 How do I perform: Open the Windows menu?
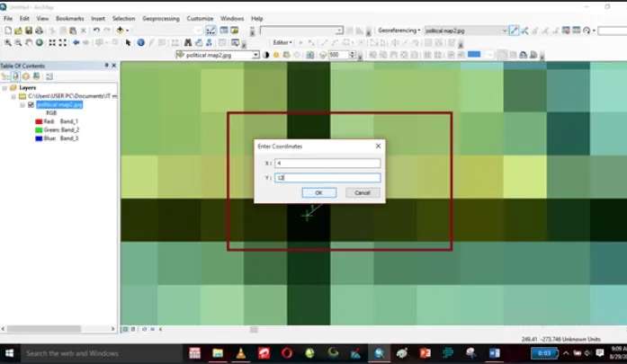point(232,18)
